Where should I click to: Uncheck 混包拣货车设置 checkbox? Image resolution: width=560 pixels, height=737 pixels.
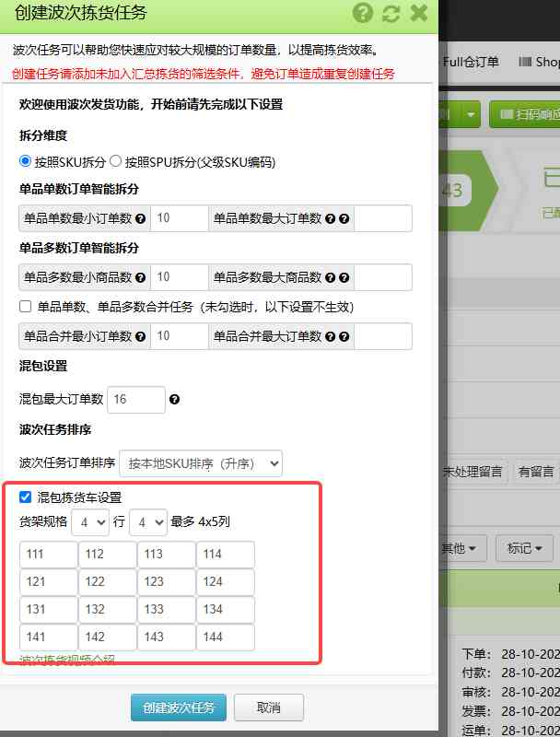(26, 497)
